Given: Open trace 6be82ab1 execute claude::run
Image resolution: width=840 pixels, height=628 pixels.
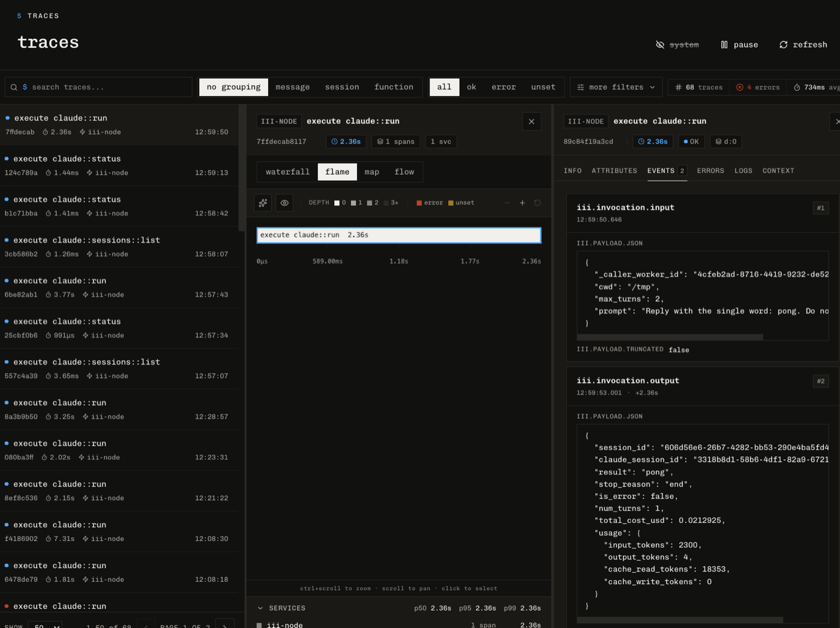Looking at the screenshot, I should pos(119,288).
